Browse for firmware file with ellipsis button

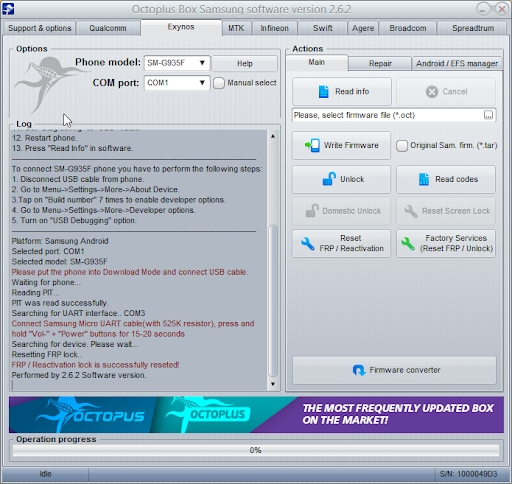tap(488, 115)
